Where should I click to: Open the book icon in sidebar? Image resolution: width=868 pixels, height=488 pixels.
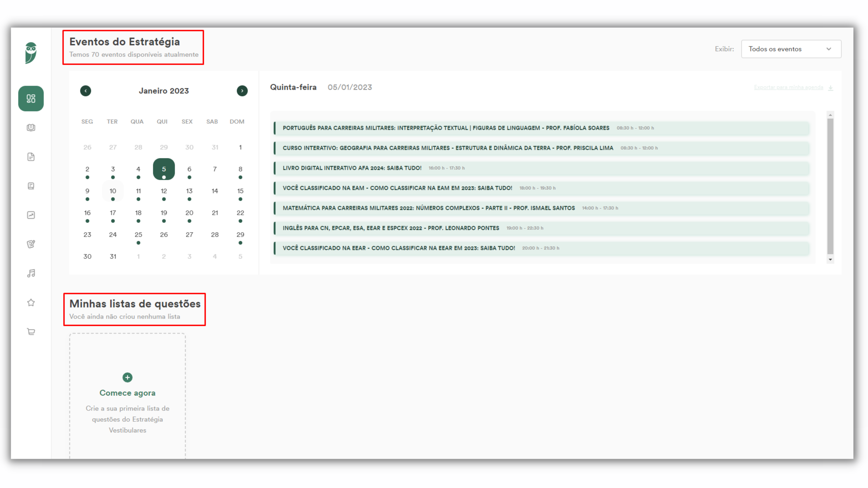coord(31,128)
